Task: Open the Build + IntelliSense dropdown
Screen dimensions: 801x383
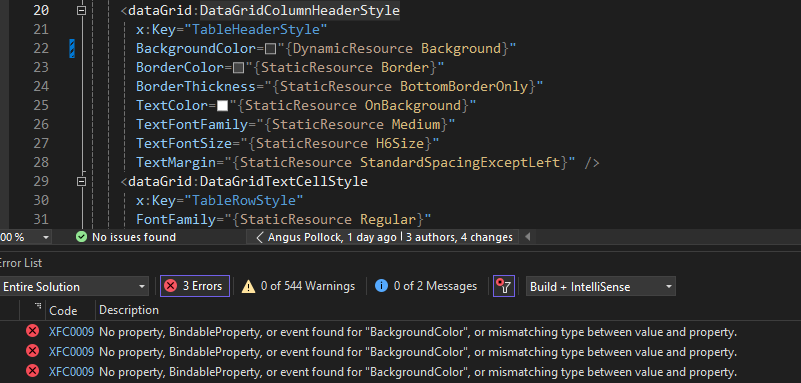Action: pos(601,286)
